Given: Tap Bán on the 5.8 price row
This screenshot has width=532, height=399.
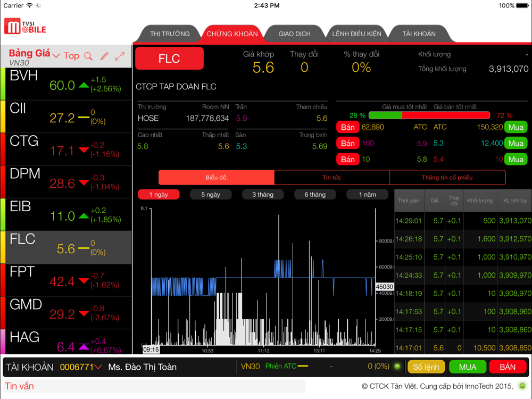Looking at the screenshot, I should (x=348, y=159).
